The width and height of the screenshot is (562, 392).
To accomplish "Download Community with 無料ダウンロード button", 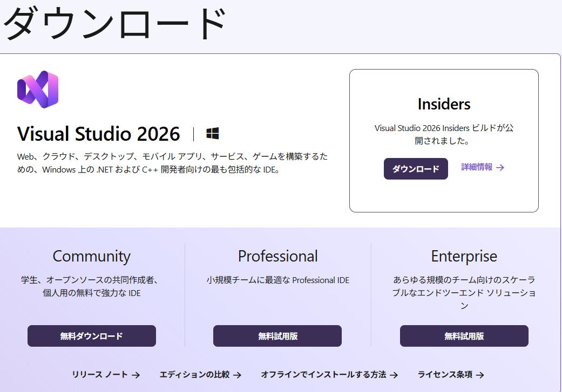I will (92, 336).
